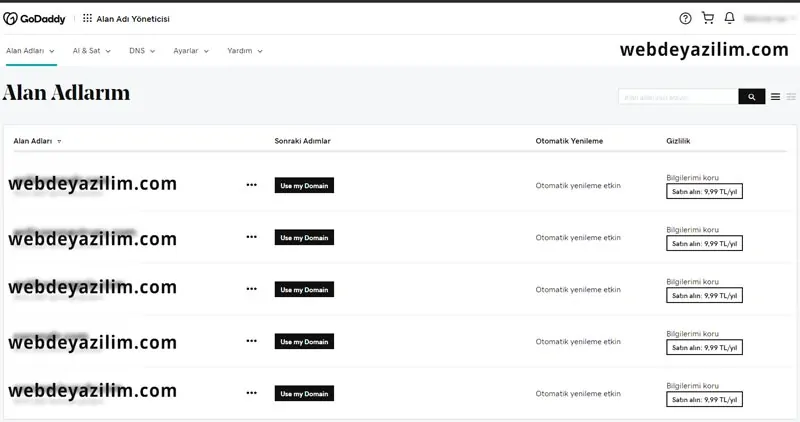Open three-dot menu in fourth domain row
Image resolution: width=800 pixels, height=422 pixels.
coord(252,341)
